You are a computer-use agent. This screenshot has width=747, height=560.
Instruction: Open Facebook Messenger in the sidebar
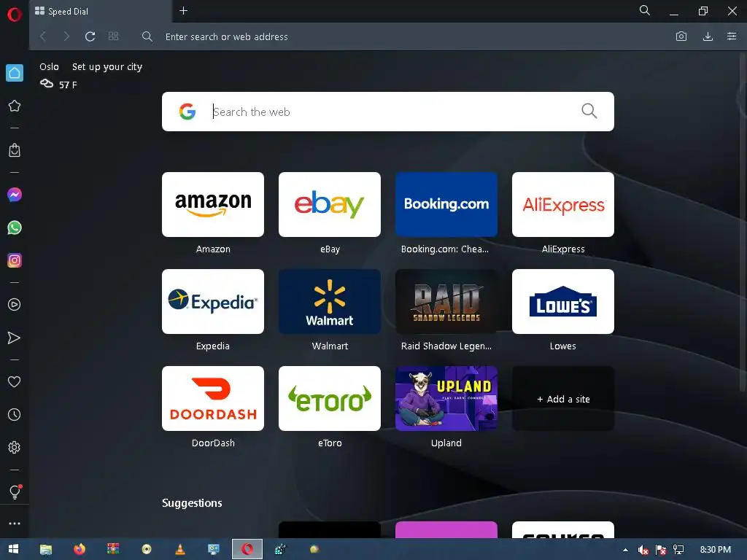[15, 195]
